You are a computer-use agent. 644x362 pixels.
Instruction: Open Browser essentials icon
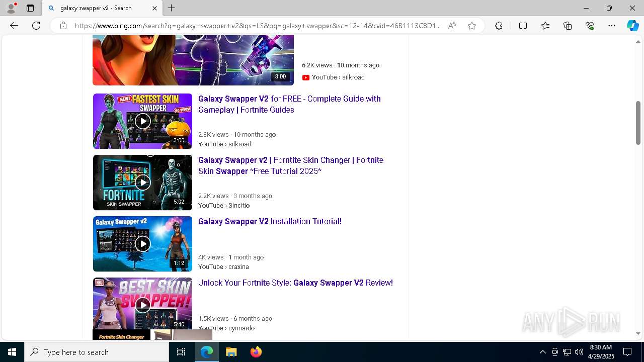tap(590, 26)
